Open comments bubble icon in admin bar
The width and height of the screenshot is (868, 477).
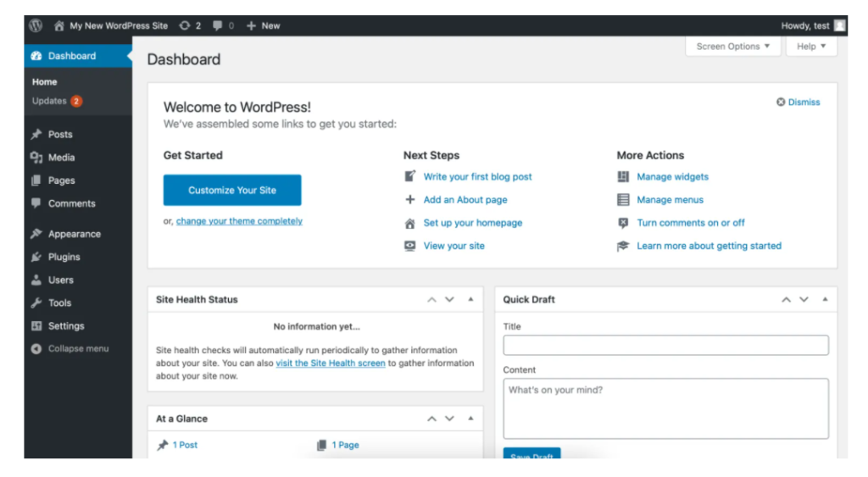(x=218, y=25)
